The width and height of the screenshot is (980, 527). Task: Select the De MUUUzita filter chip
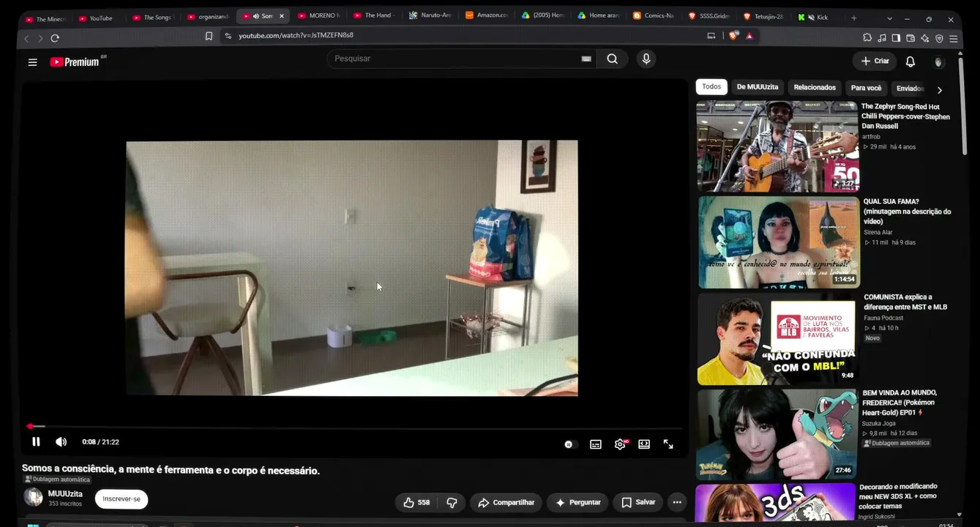click(x=758, y=87)
